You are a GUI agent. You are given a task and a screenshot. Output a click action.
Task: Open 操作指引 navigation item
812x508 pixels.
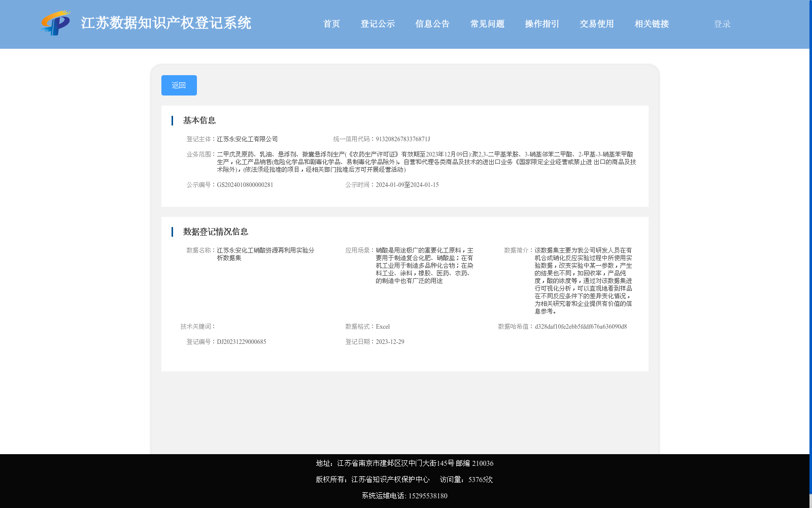[542, 24]
